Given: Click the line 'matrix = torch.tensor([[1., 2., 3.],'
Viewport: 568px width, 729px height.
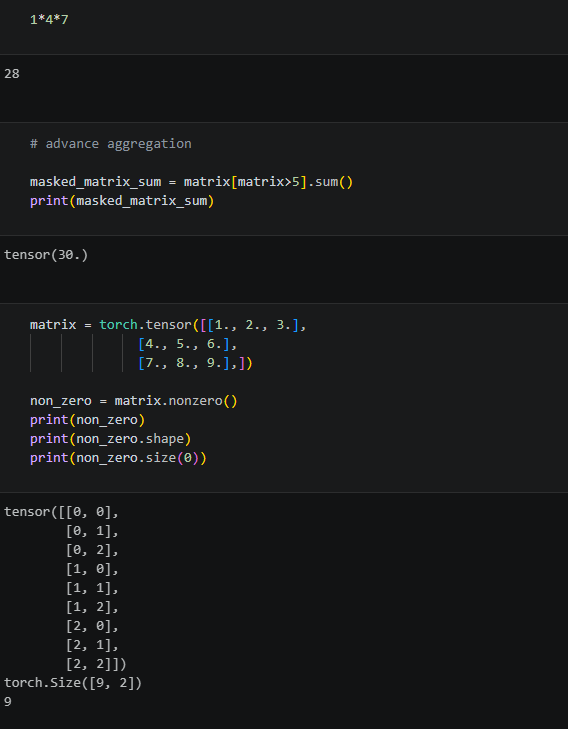Looking at the screenshot, I should point(168,325).
